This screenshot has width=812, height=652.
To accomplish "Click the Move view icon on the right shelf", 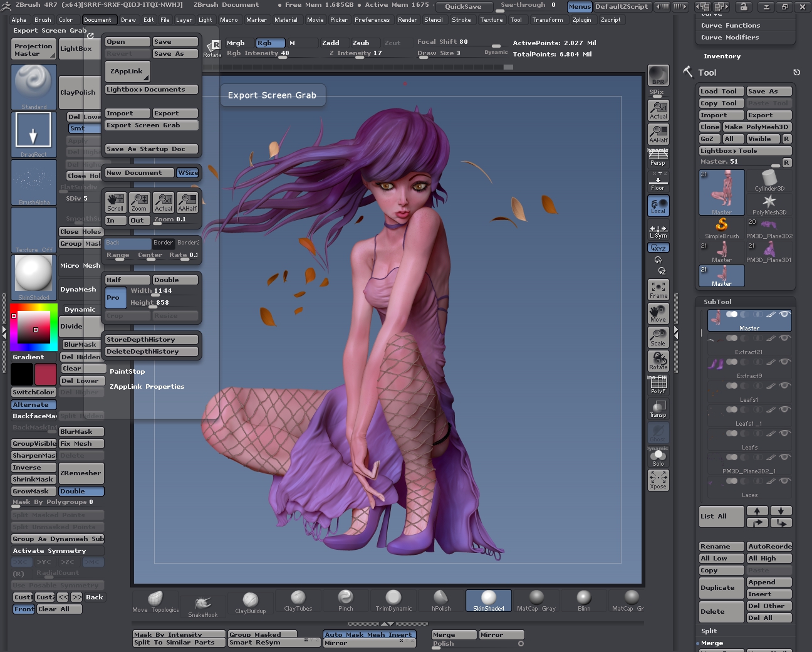I will click(658, 313).
